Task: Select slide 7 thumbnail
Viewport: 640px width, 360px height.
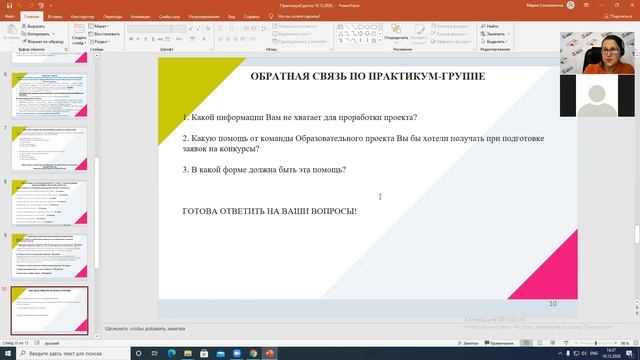Action: pos(49,149)
